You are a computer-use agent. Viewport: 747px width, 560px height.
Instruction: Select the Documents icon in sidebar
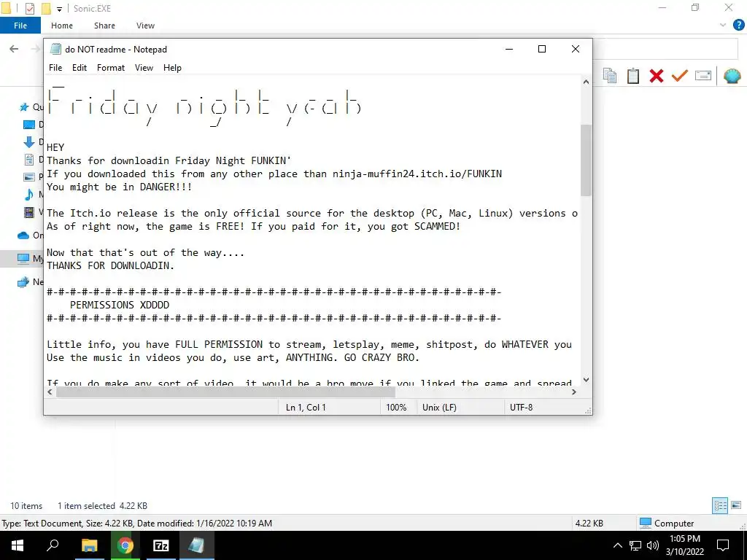(x=29, y=160)
